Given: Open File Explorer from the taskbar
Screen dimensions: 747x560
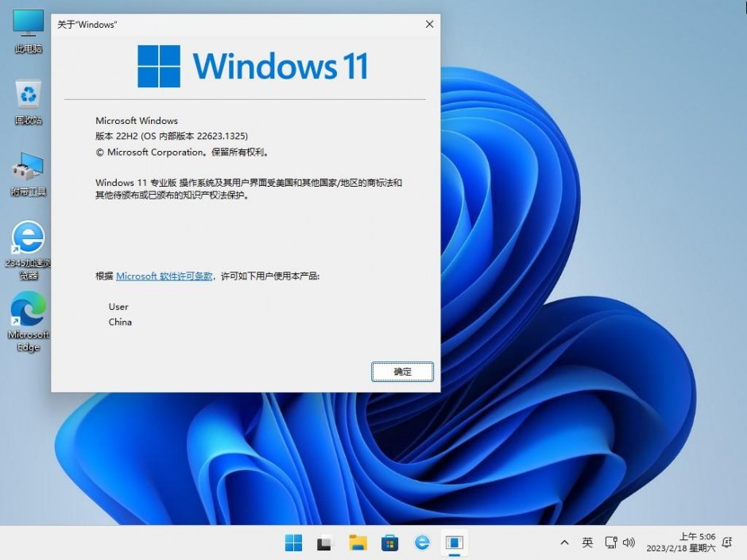Looking at the screenshot, I should pos(358,543).
